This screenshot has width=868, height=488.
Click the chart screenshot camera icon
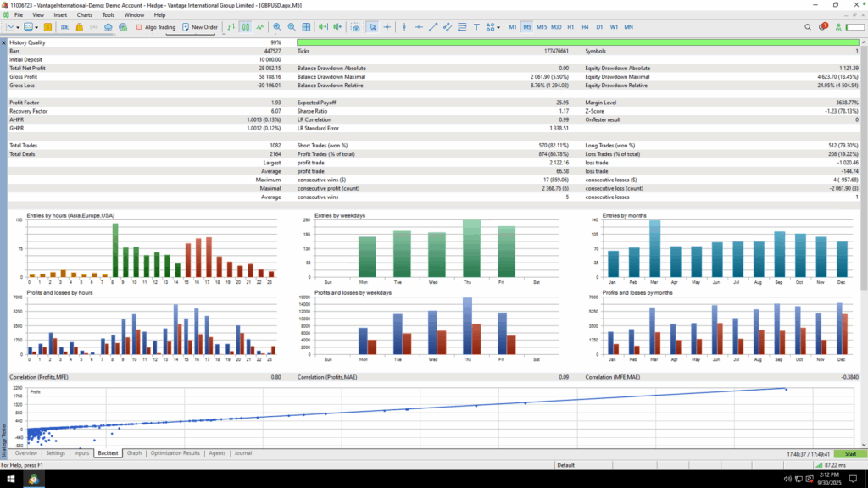pyautogui.click(x=355, y=27)
